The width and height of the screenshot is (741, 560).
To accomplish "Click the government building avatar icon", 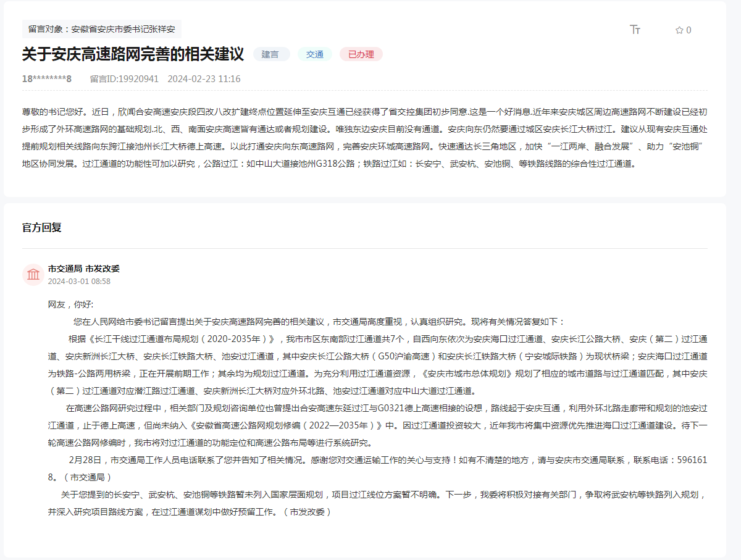I will click(33, 274).
